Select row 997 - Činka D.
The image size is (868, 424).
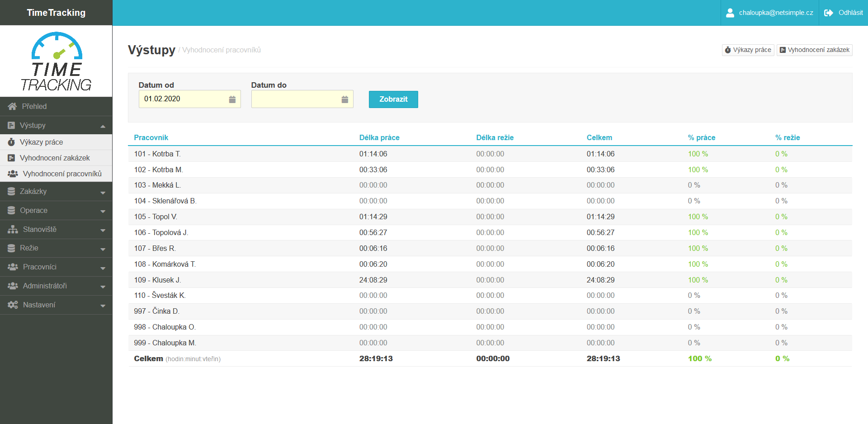(x=490, y=311)
